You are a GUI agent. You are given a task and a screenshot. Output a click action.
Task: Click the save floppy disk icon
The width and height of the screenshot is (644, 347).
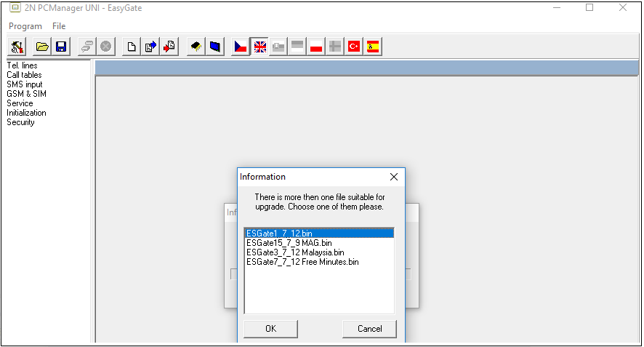click(61, 47)
